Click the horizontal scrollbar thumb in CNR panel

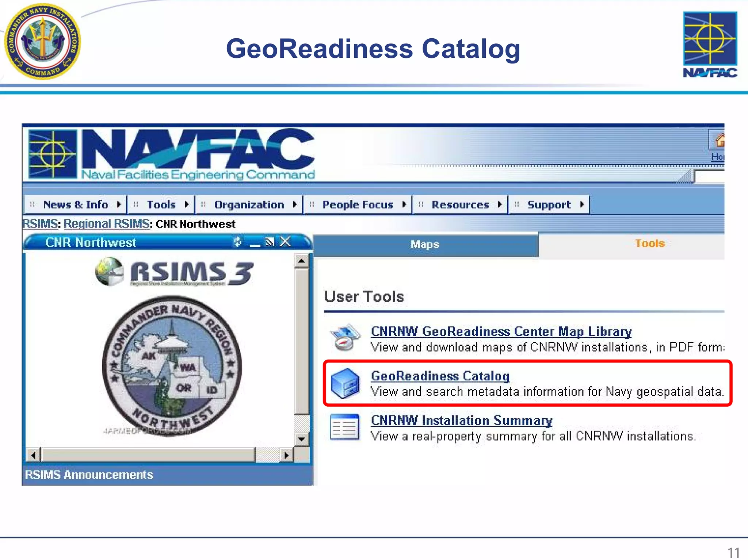click(x=148, y=455)
